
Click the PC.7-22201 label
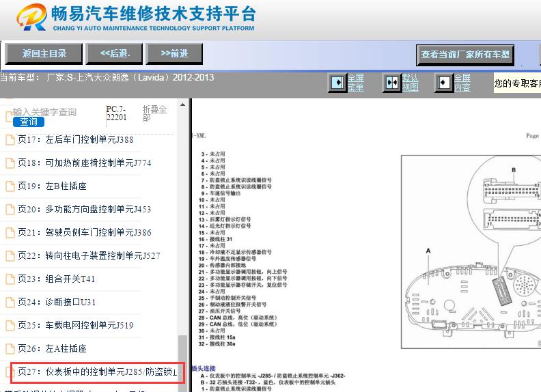pos(116,113)
